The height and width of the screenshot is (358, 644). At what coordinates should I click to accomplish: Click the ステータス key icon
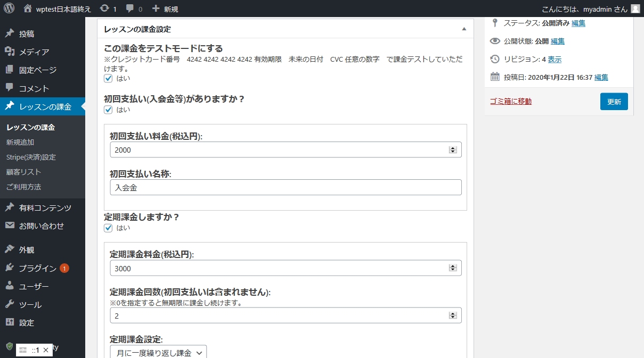click(495, 23)
